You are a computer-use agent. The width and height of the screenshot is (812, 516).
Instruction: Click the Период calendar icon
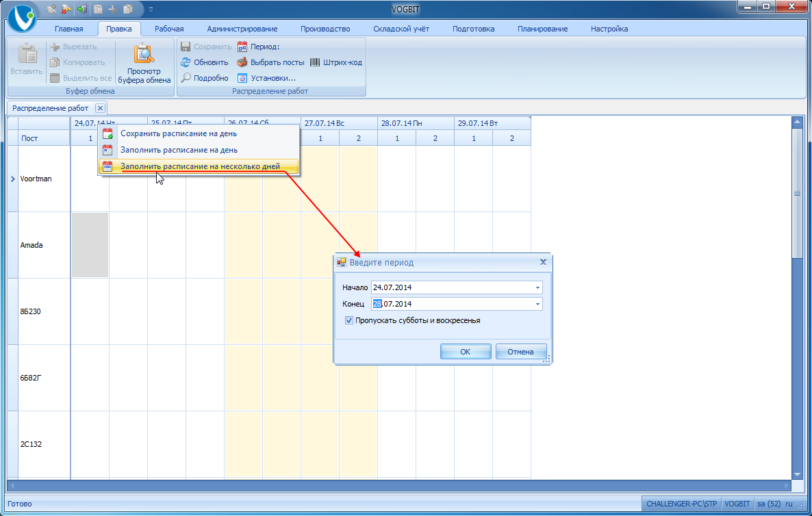tap(242, 47)
